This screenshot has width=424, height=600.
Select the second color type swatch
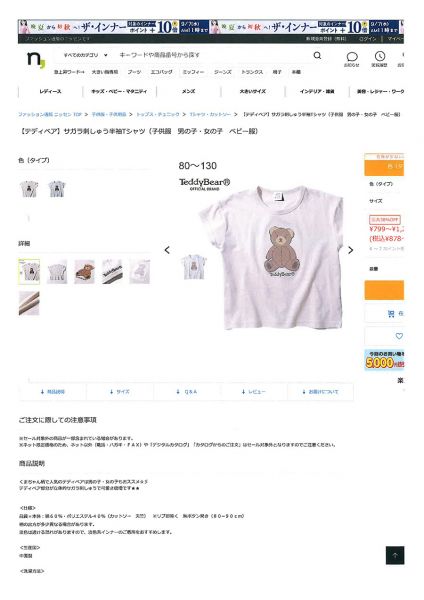pyautogui.click(x=57, y=189)
